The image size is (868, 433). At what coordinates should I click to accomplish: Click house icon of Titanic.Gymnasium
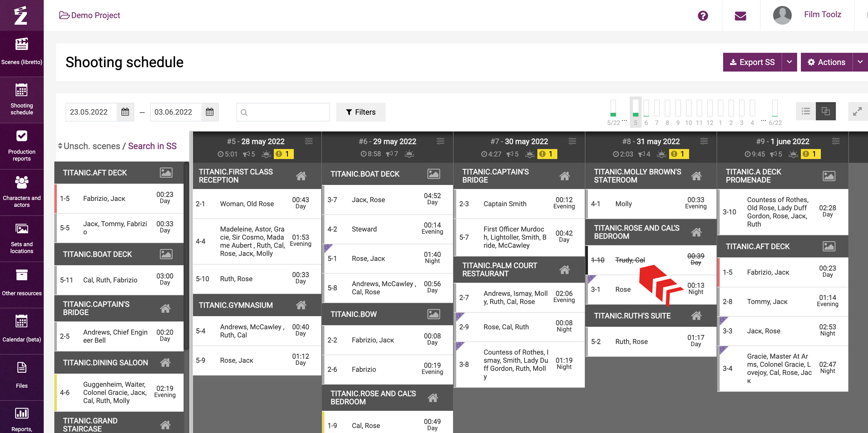(301, 305)
